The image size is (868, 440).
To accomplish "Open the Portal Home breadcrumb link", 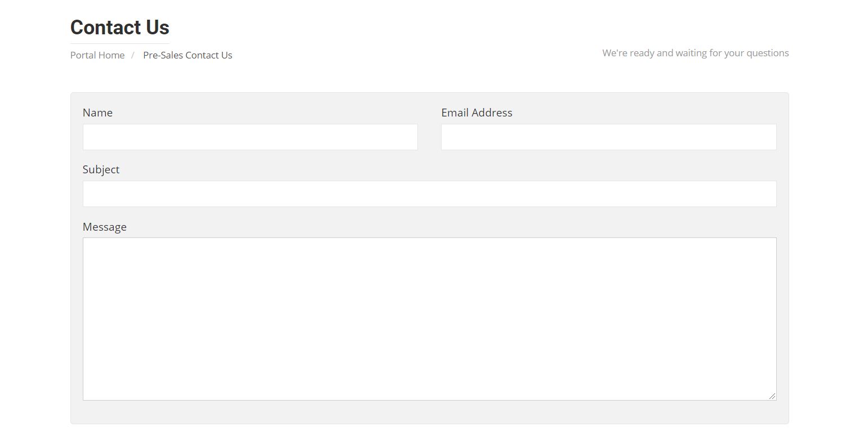I will click(x=97, y=55).
